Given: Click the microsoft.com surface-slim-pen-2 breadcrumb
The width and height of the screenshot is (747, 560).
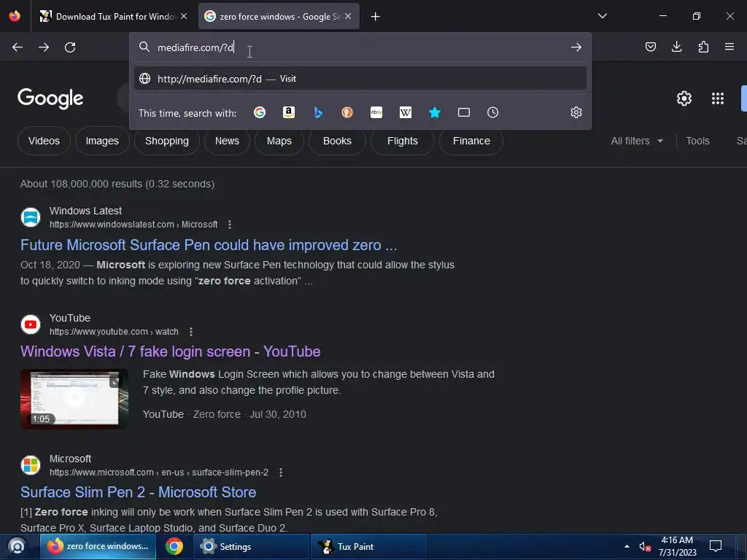Looking at the screenshot, I should (x=159, y=472).
